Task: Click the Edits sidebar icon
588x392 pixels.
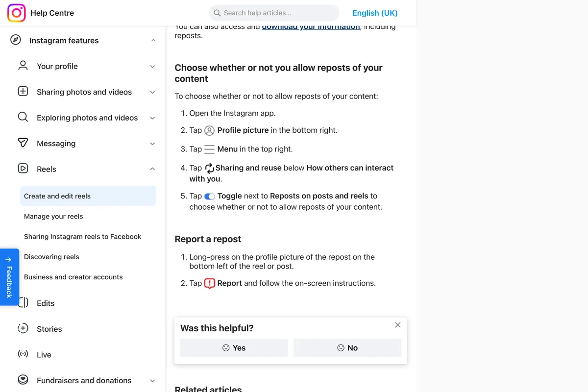Action: (x=23, y=303)
